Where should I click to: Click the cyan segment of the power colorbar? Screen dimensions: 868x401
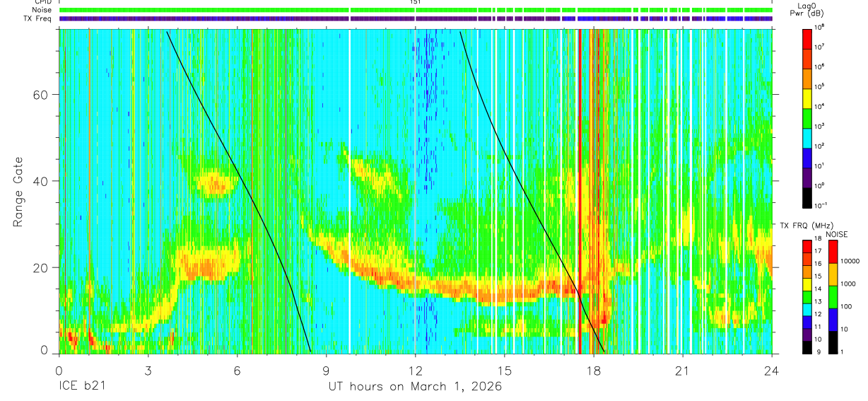[808, 137]
